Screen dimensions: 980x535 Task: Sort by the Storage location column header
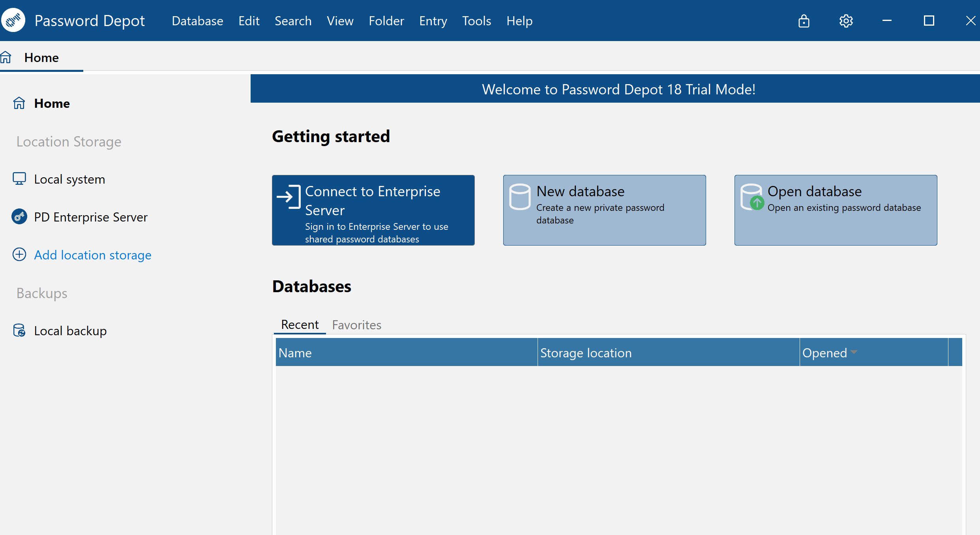pyautogui.click(x=669, y=352)
